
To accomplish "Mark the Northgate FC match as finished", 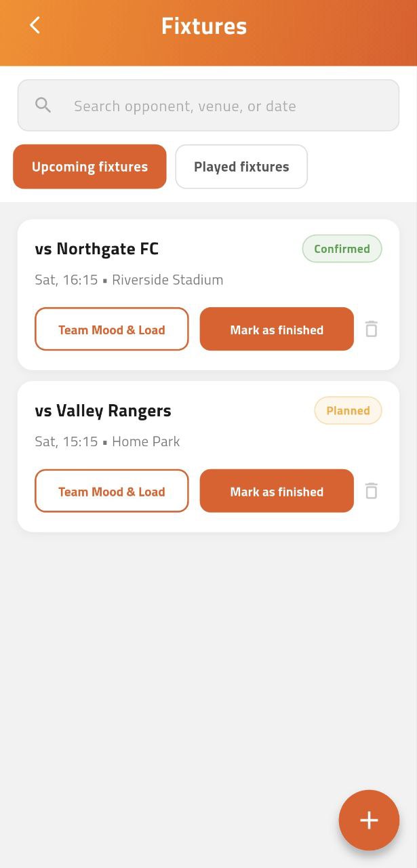I will pos(276,329).
